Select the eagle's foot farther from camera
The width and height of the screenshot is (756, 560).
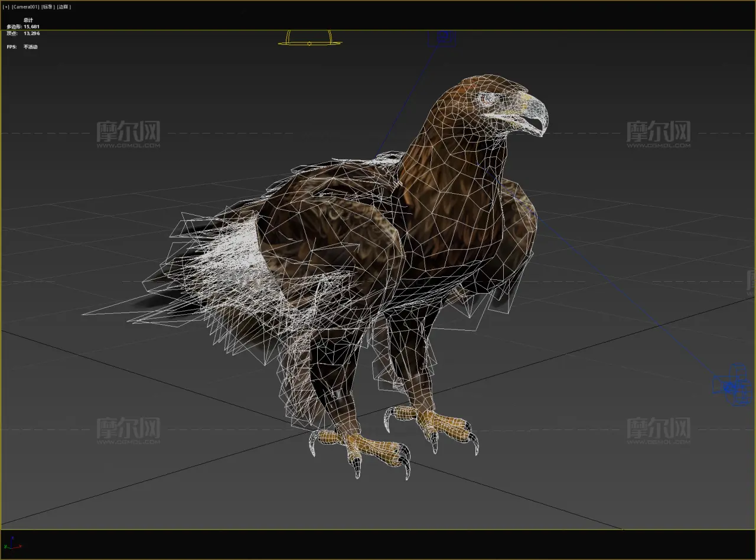[x=434, y=422]
